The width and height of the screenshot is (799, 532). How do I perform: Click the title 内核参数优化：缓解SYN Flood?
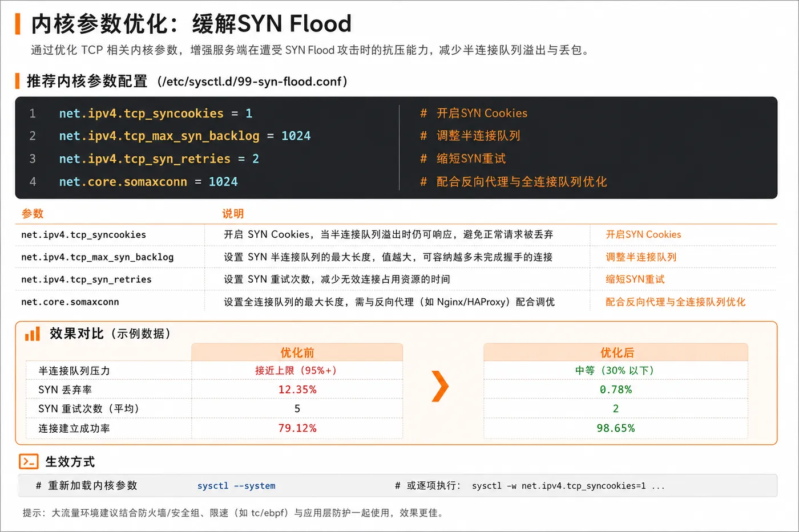[x=191, y=24]
